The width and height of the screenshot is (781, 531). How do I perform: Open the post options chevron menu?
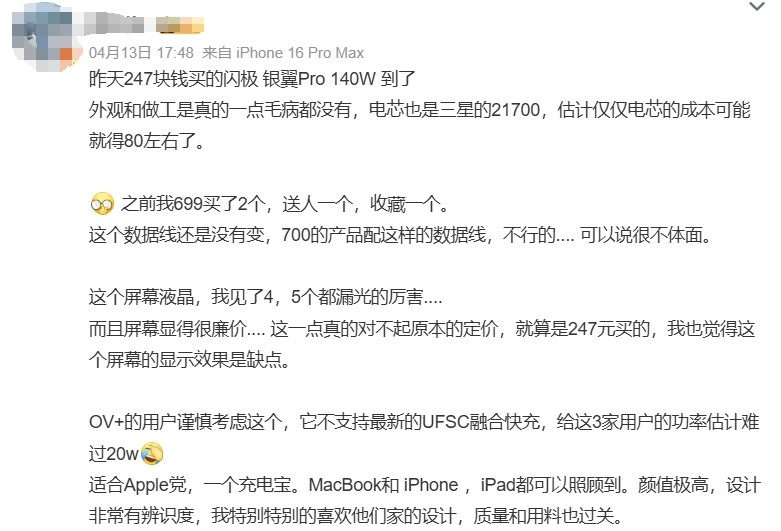(757, 6)
